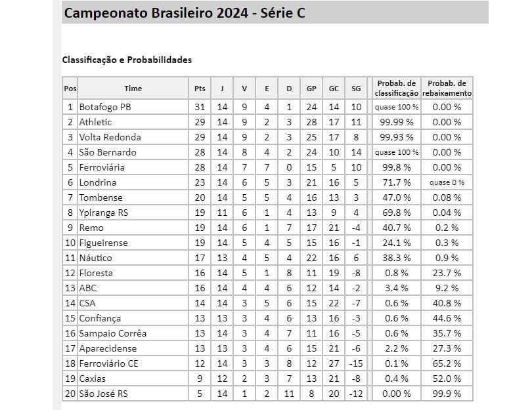Click the Probab. de rebaixamento header
Screen dimensions: 532x410
[x=447, y=89]
